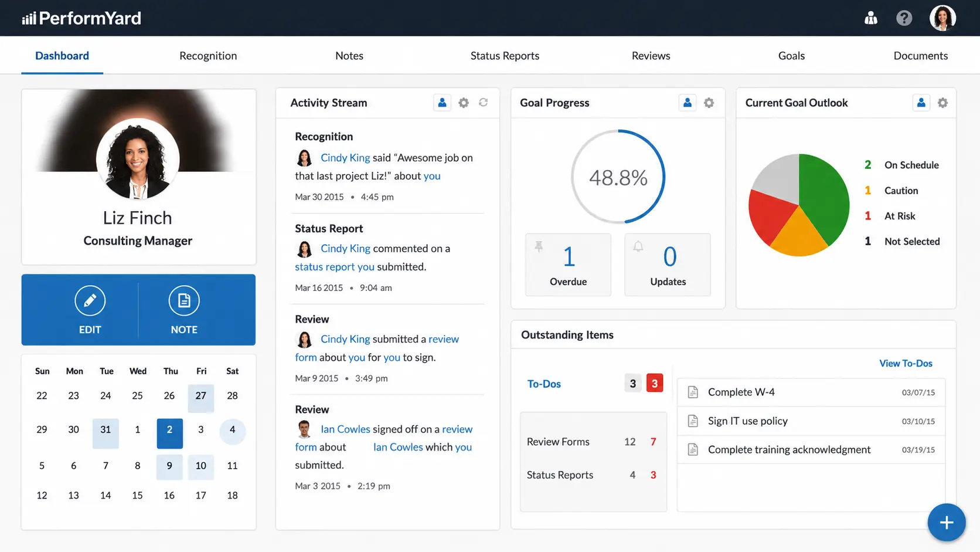Toggle Current Goal Outlook person filter
Viewport: 980px width, 552px height.
click(x=921, y=103)
